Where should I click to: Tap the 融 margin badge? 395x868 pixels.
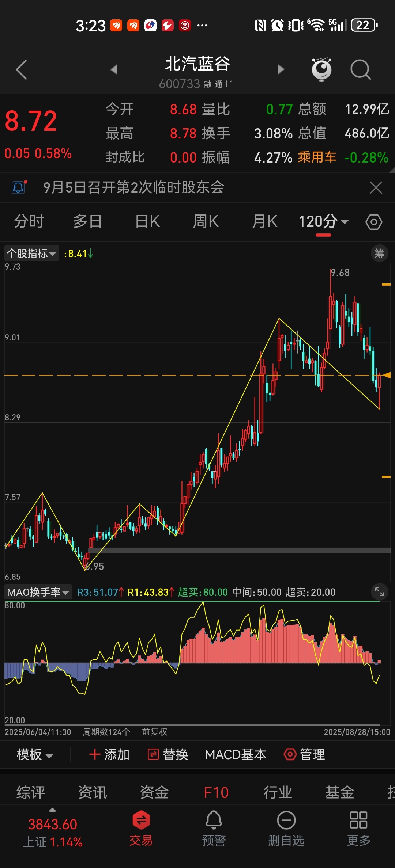pyautogui.click(x=208, y=84)
